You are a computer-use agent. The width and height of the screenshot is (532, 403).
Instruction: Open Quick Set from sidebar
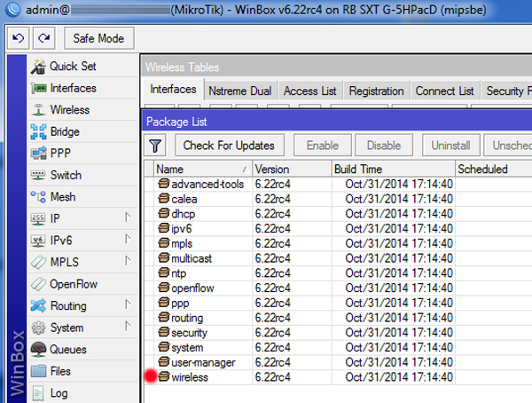click(83, 67)
